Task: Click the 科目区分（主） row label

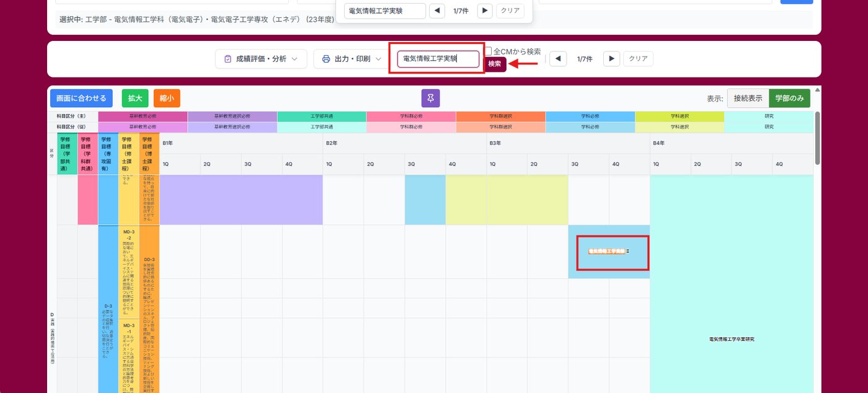Action: [x=71, y=116]
